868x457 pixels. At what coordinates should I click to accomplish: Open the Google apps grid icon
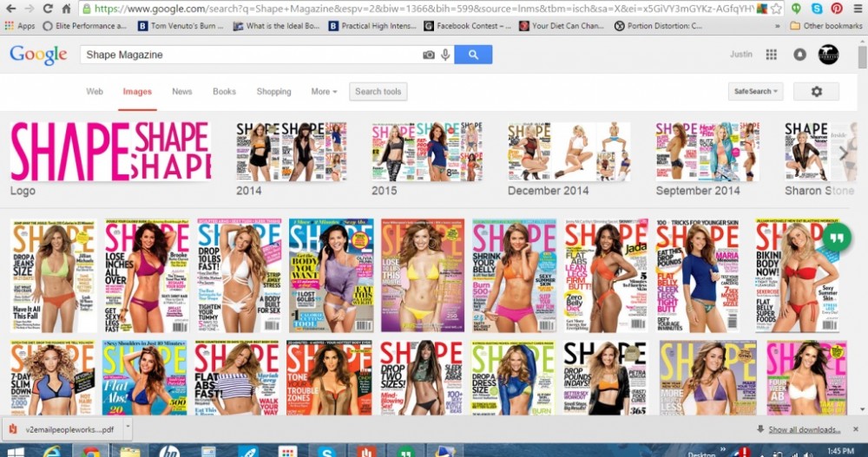[x=771, y=55]
